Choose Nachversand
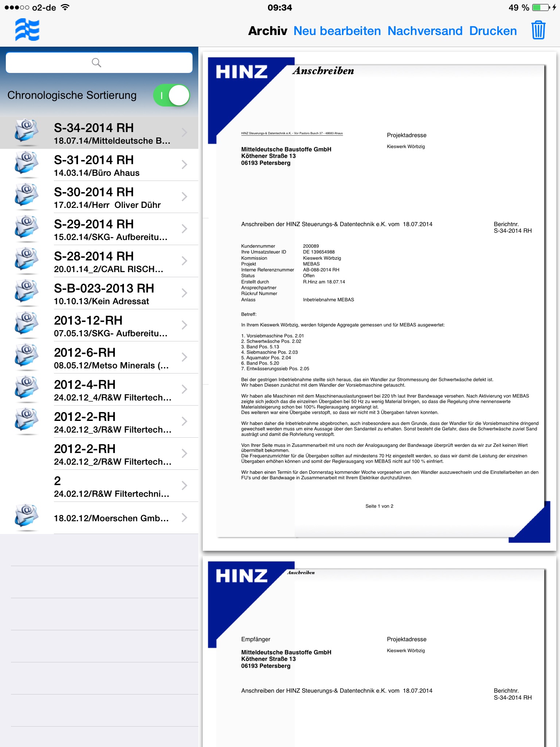 click(x=425, y=31)
